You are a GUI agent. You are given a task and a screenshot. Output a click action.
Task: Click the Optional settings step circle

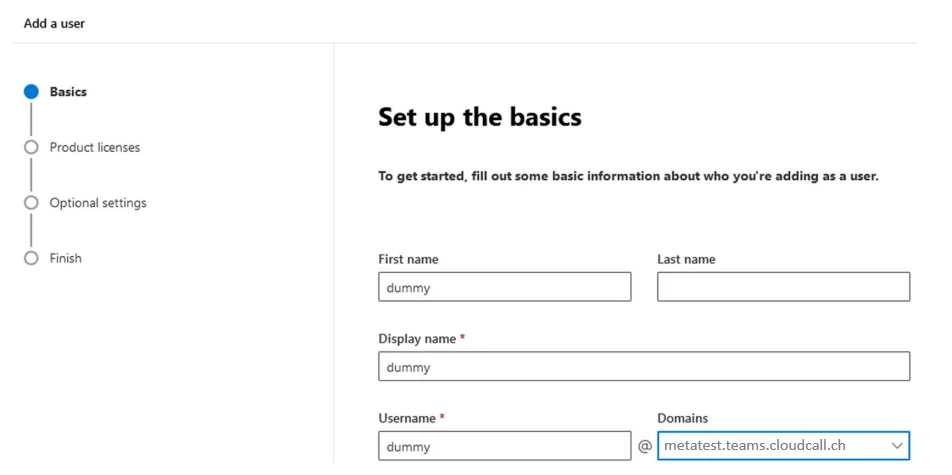pos(31,203)
